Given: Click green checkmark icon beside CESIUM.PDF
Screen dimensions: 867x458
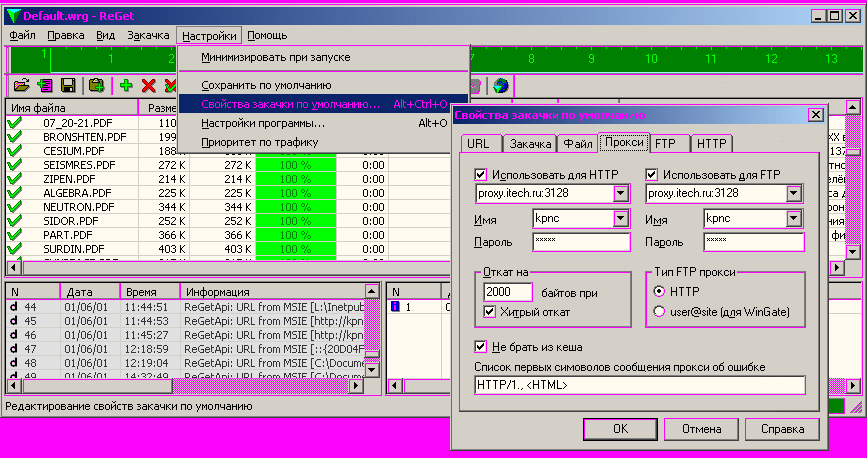Looking at the screenshot, I should pos(15,151).
